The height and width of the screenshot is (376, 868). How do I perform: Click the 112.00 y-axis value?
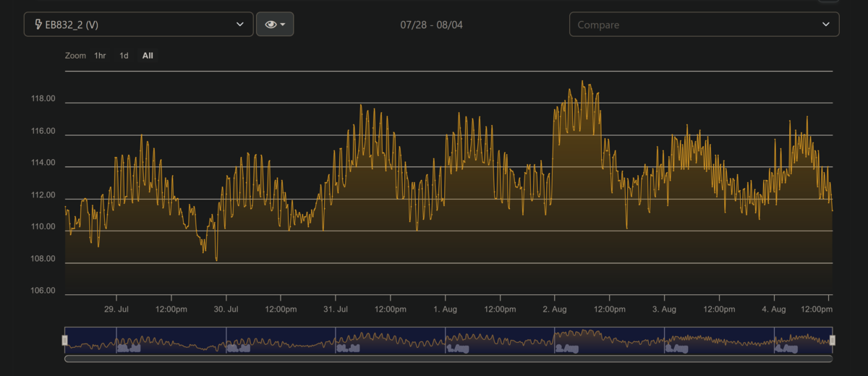coord(42,195)
